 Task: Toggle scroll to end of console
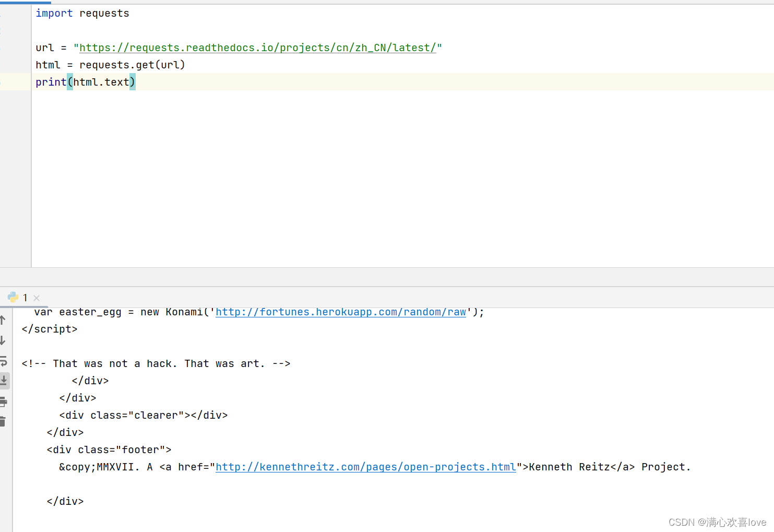4,381
